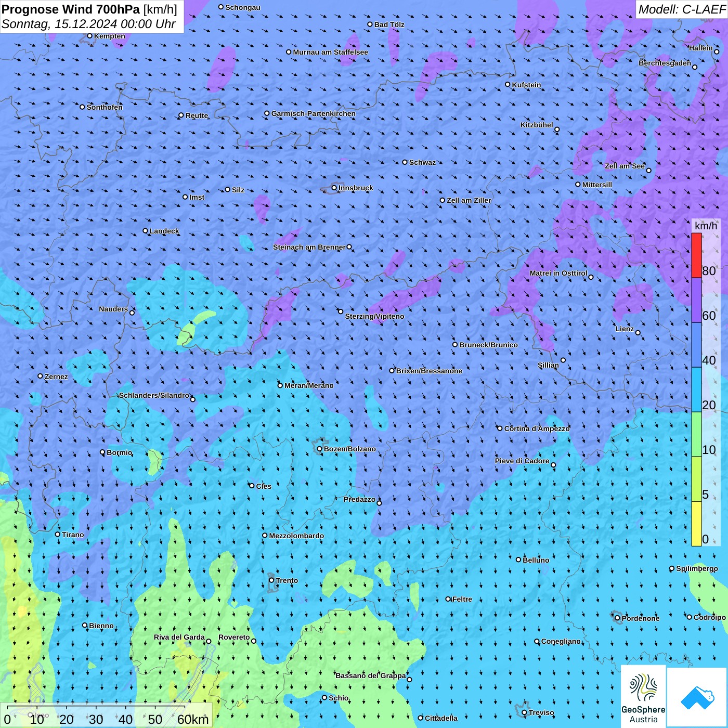Click the Treviso city marker dot
Image resolution: width=728 pixels, height=728 pixels.
pos(524,712)
